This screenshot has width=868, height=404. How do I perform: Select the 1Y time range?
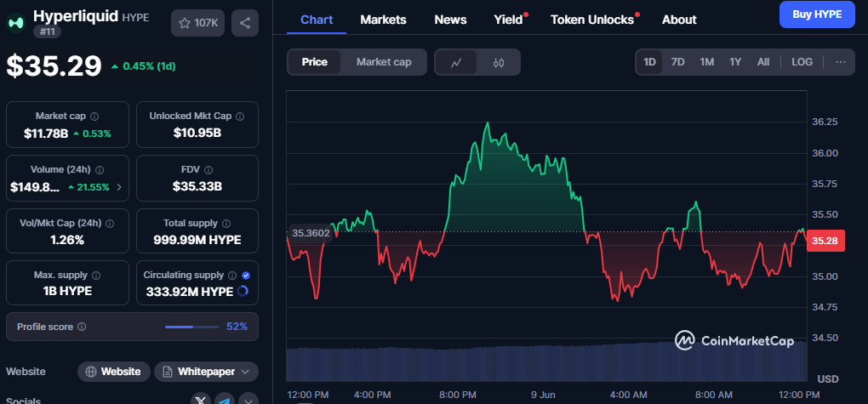coord(735,62)
